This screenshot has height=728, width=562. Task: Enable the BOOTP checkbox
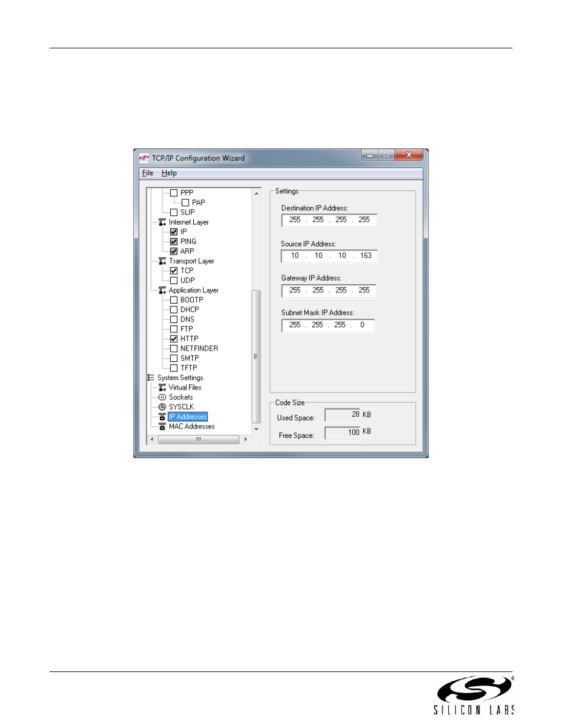(x=174, y=300)
